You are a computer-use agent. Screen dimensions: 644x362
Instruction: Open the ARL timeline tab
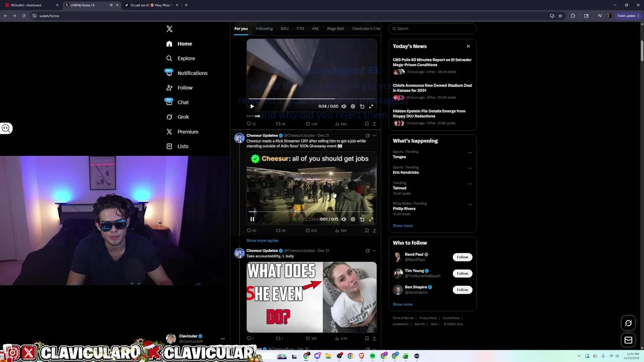click(315, 29)
